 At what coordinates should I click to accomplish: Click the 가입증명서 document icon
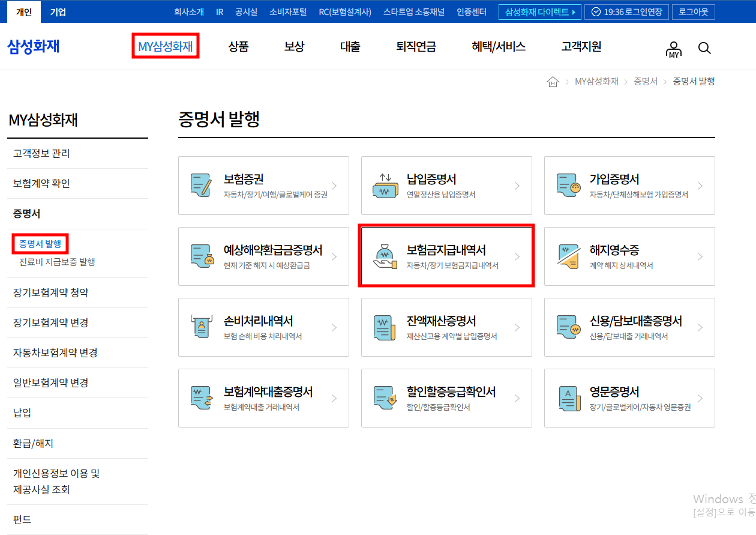click(x=568, y=186)
